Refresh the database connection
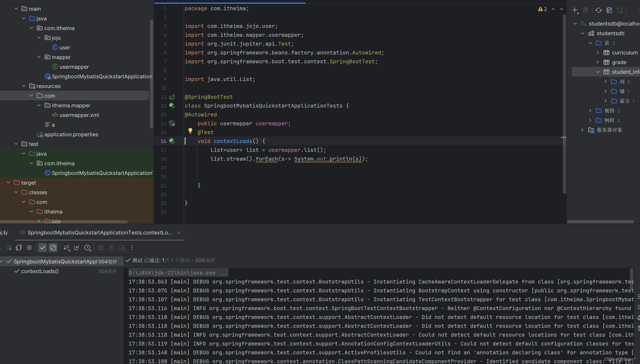The height and width of the screenshot is (364, 640). 598,10
